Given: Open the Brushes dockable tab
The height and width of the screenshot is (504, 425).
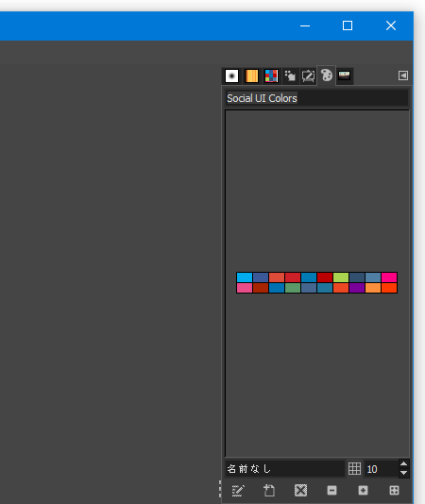Looking at the screenshot, I should click(231, 76).
